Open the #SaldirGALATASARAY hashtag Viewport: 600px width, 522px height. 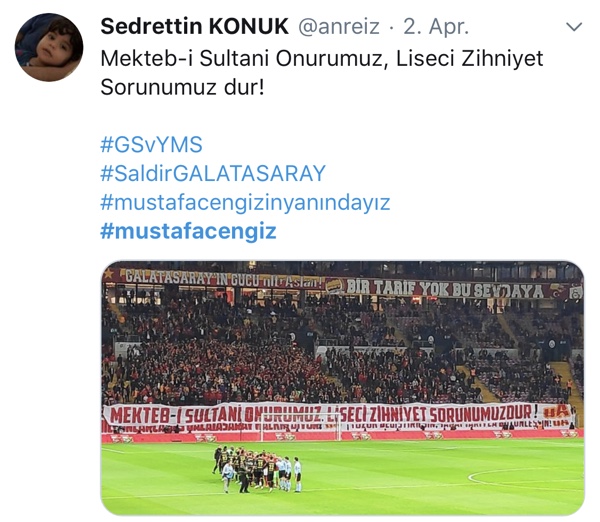point(213,173)
